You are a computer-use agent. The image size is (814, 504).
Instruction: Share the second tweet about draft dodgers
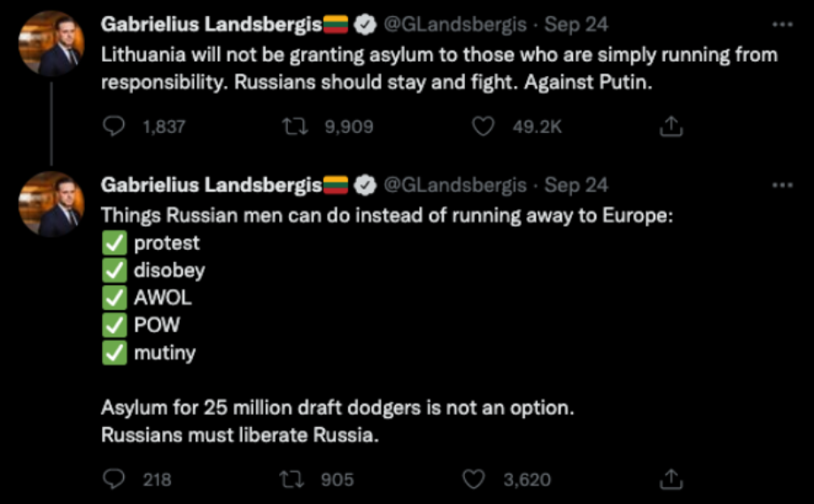672,479
